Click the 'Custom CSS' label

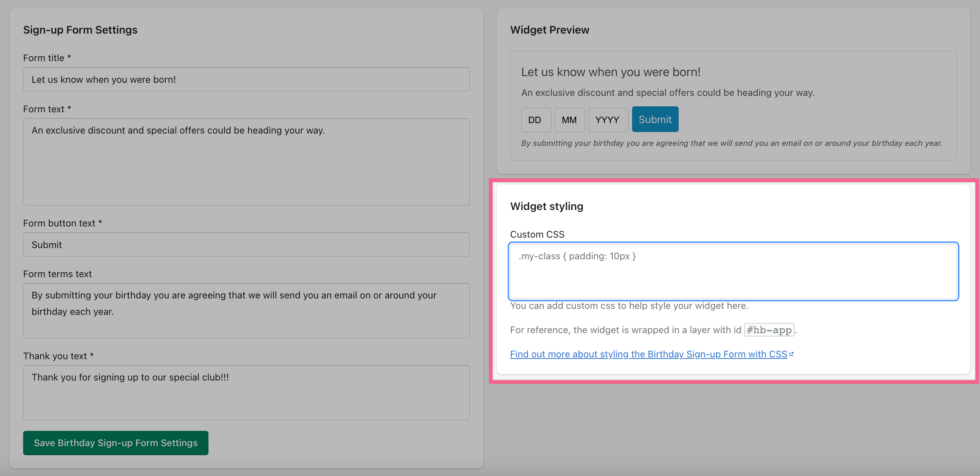pyautogui.click(x=537, y=234)
